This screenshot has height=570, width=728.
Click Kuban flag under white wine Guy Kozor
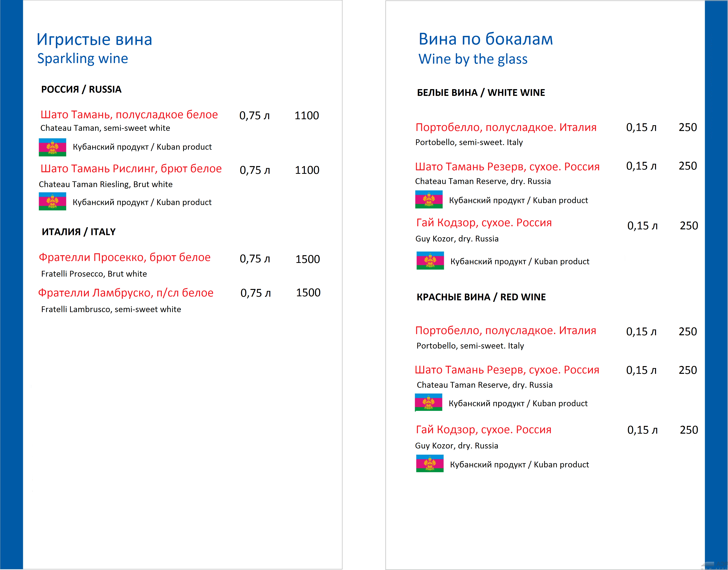pyautogui.click(x=430, y=261)
